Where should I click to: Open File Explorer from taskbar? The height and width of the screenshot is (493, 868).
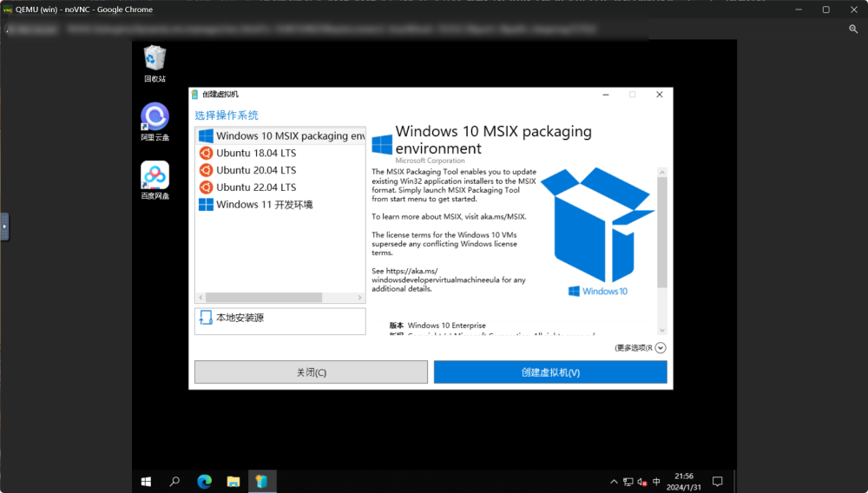tap(233, 482)
